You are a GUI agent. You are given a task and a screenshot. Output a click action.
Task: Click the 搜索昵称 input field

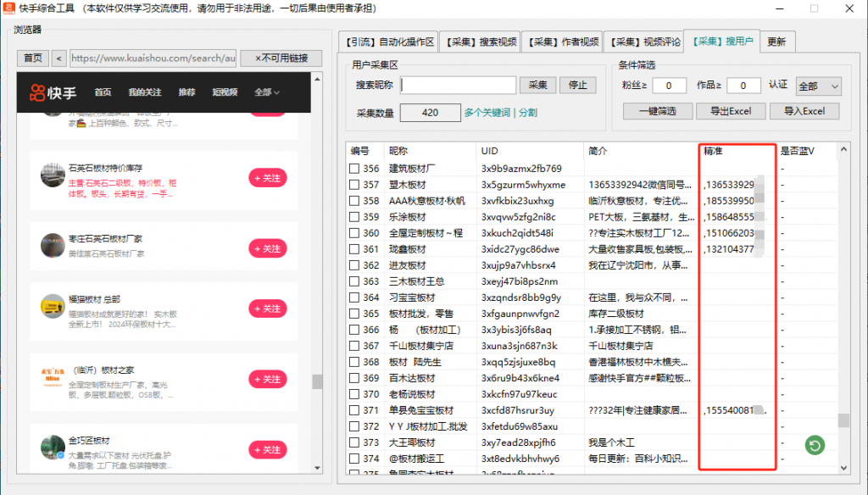pyautogui.click(x=459, y=86)
